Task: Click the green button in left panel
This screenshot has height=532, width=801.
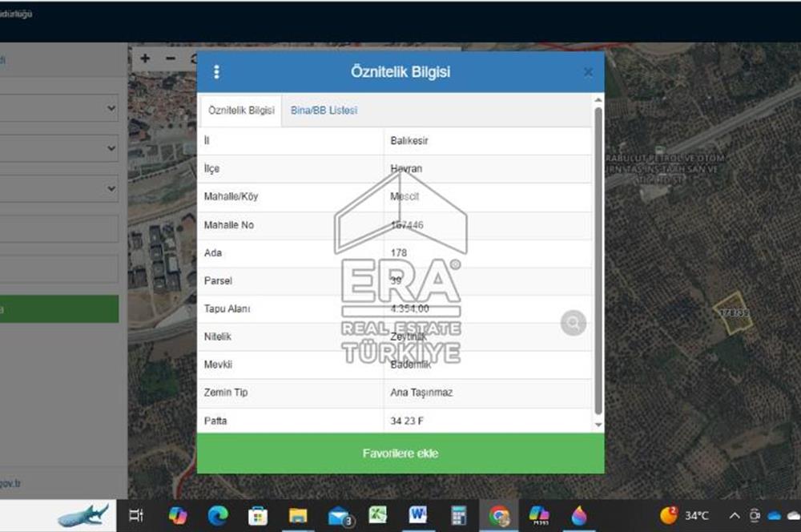Action: tap(59, 308)
